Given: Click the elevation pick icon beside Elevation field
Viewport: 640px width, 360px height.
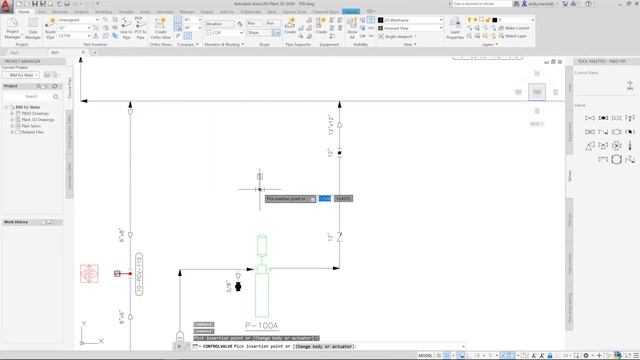Looking at the screenshot, I should coord(240,24).
